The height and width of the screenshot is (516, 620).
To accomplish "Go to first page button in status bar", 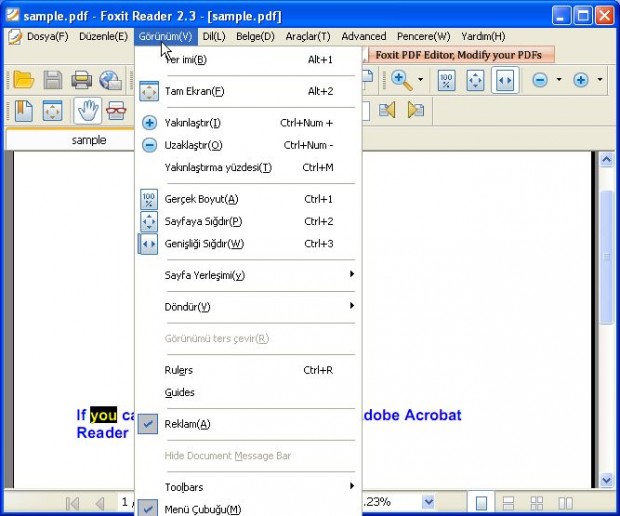I will click(73, 503).
